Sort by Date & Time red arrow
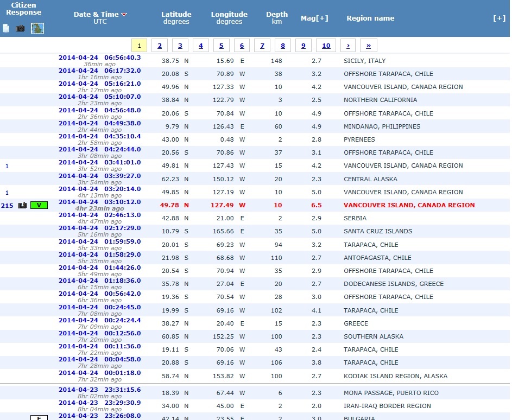Viewport: 512px width, 420px height. pos(124,15)
